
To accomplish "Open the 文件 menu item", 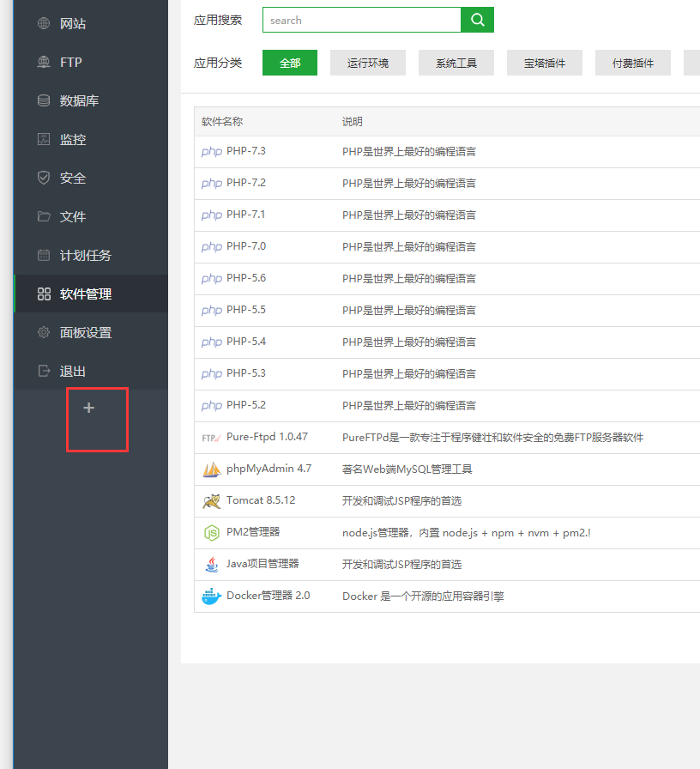I will coord(91,216).
